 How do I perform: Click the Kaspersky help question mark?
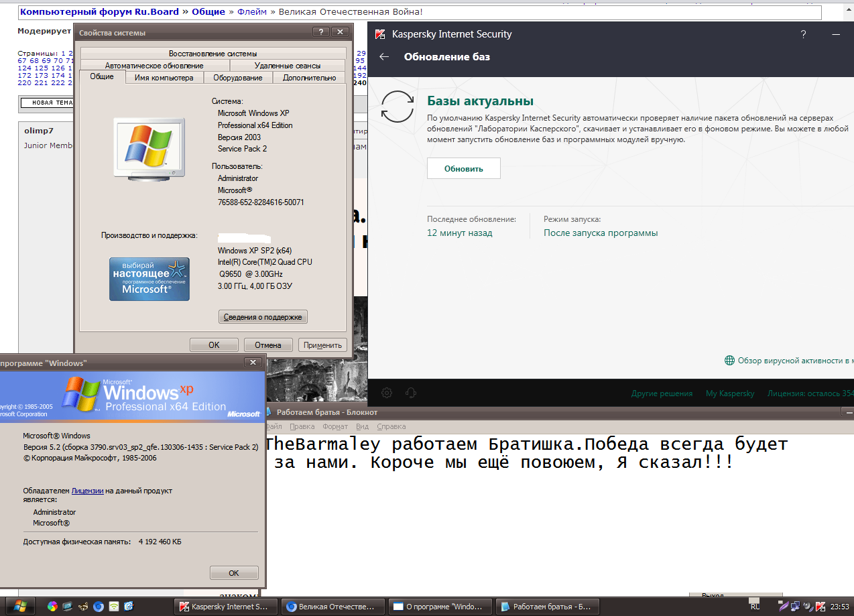point(803,34)
